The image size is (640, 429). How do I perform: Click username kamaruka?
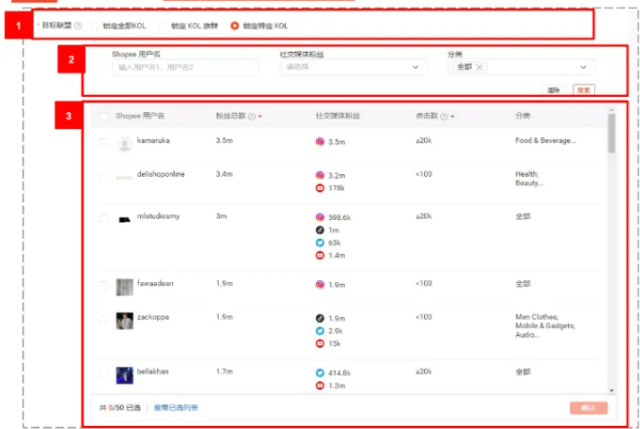[x=153, y=140]
